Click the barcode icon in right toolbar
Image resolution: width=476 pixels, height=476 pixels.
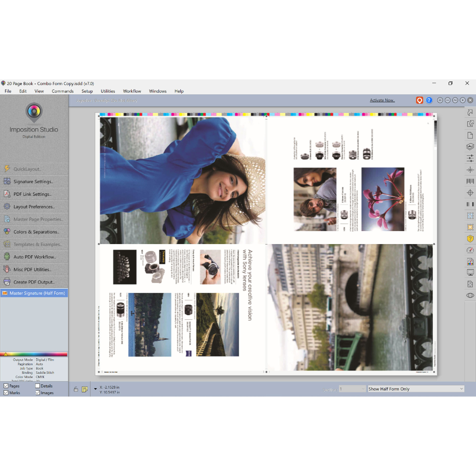pos(470,181)
